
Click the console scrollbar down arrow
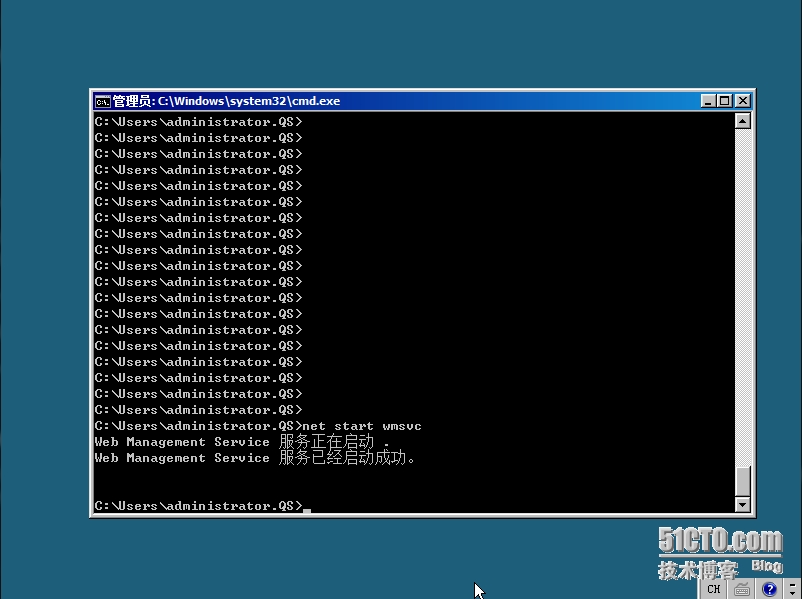click(743, 504)
